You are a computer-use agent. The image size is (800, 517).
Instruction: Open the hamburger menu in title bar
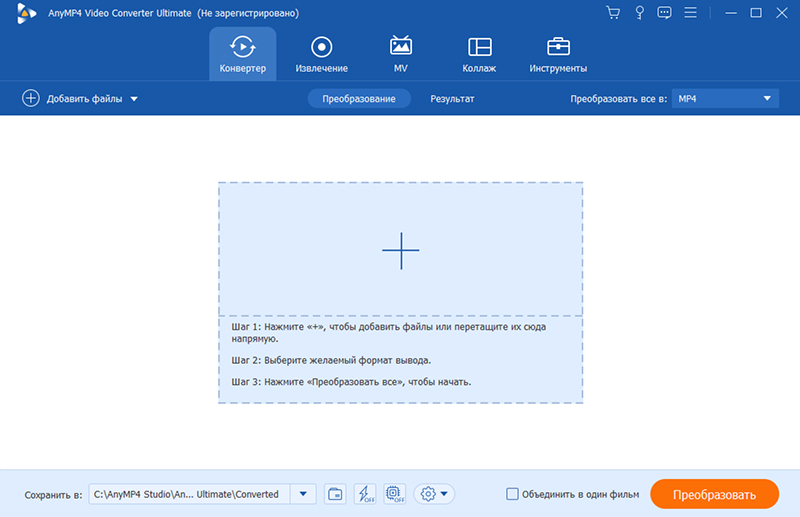click(690, 12)
